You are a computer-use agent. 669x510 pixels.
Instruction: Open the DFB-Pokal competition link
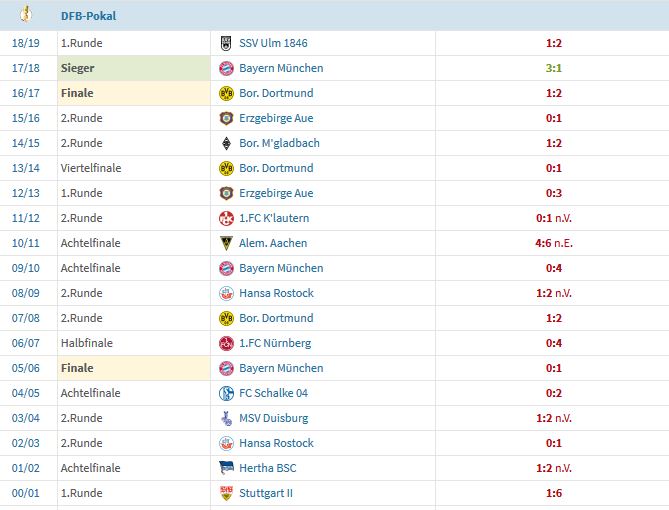point(88,16)
